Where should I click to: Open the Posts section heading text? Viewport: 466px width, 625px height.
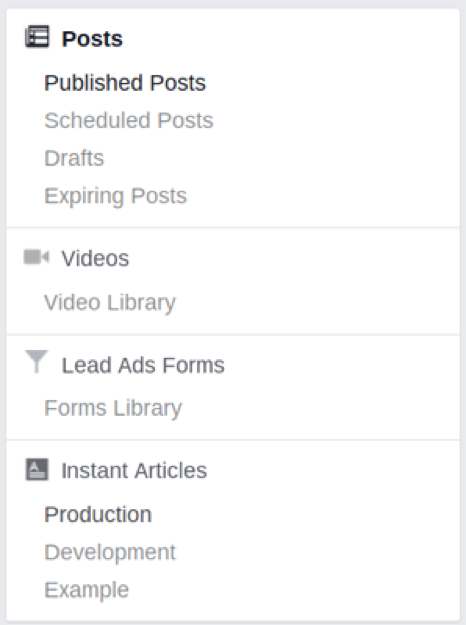pyautogui.click(x=92, y=39)
